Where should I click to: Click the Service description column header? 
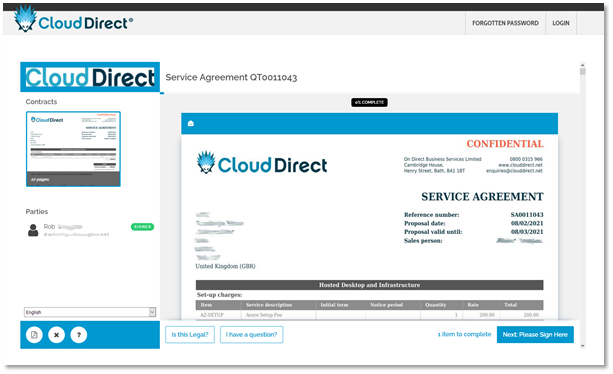pyautogui.click(x=269, y=305)
